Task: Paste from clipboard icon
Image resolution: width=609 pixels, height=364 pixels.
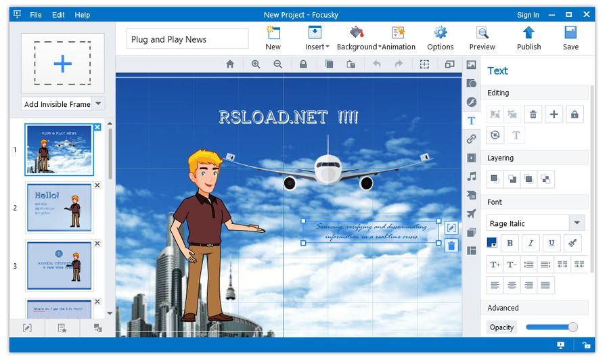Action: (351, 64)
